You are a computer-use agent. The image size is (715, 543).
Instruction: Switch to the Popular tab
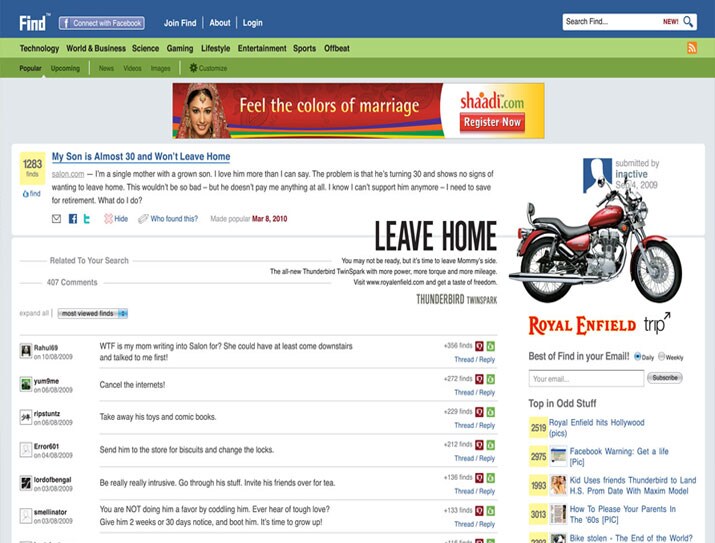coord(30,68)
